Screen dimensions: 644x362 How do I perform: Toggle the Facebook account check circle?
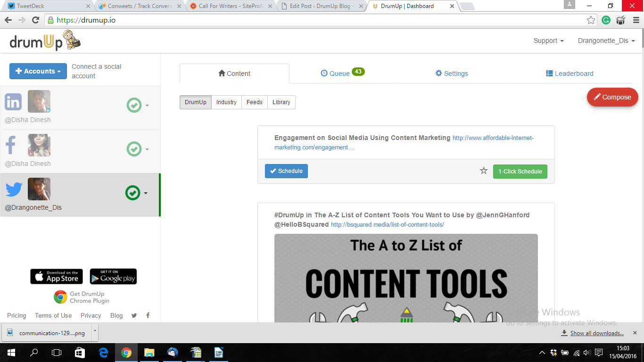134,149
